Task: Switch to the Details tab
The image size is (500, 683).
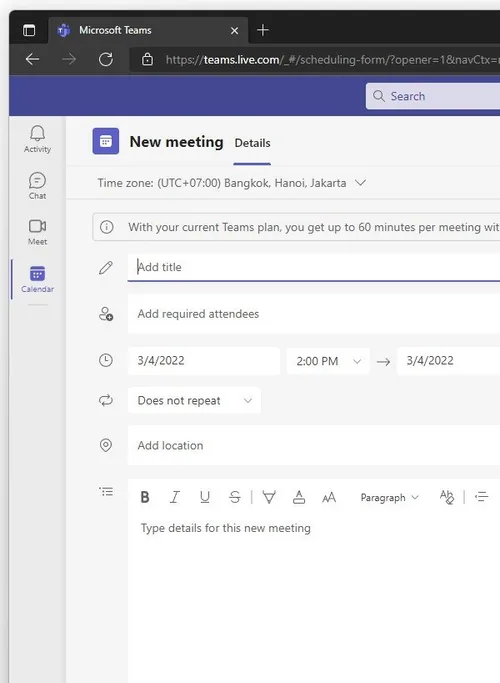Action: (252, 143)
